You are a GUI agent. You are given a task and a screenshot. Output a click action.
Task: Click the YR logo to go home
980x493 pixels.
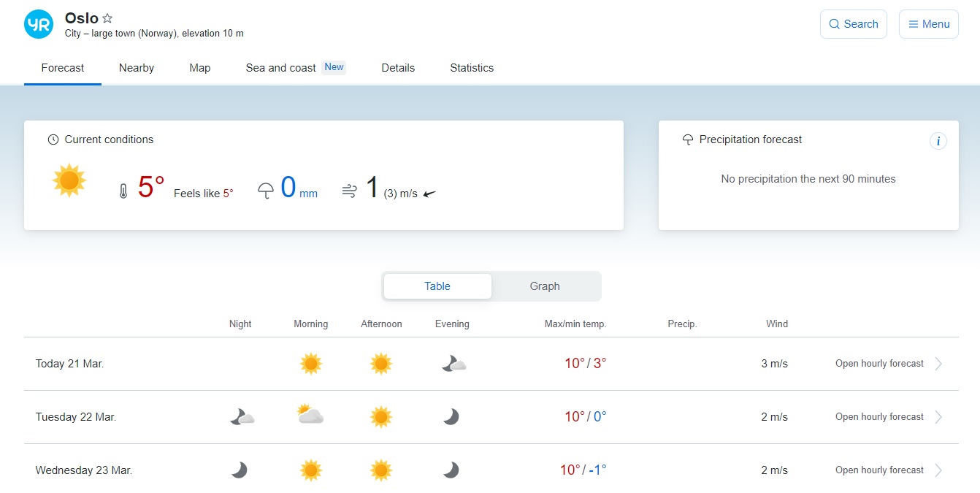[38, 23]
